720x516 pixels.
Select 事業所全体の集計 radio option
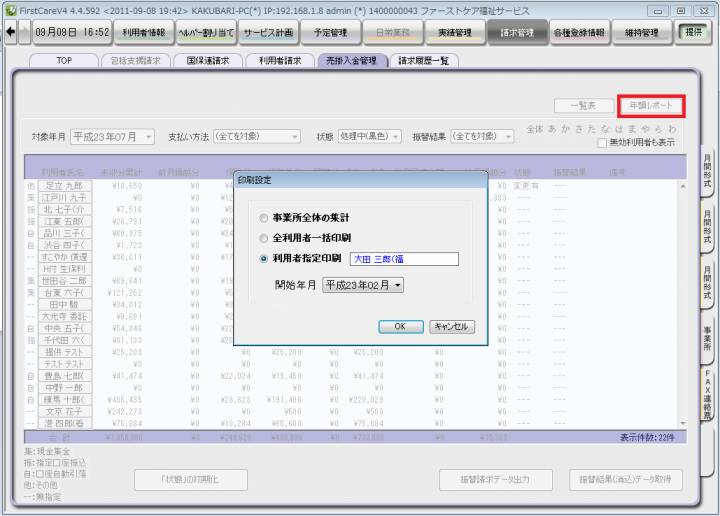point(264,217)
